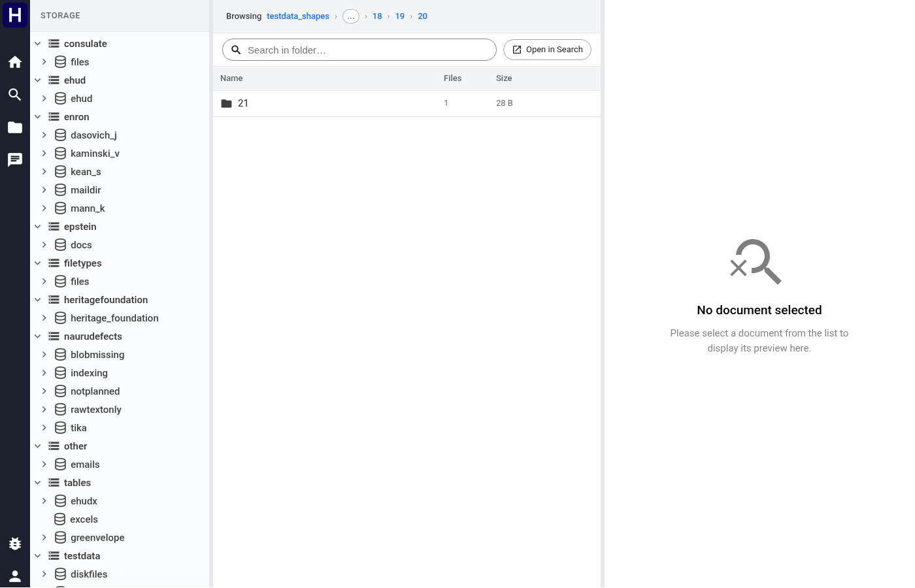
Task: Click the H application logo
Action: [15, 14]
